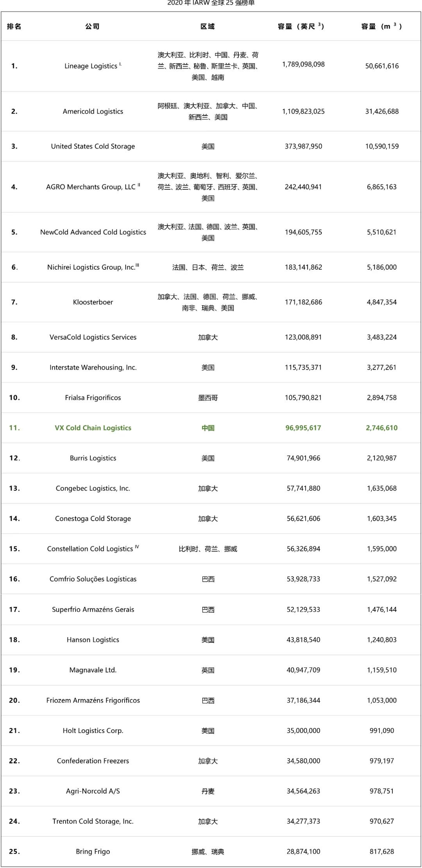This screenshot has height=868, width=422.
Task: Select the Americold Logistics company cell
Action: point(93,111)
